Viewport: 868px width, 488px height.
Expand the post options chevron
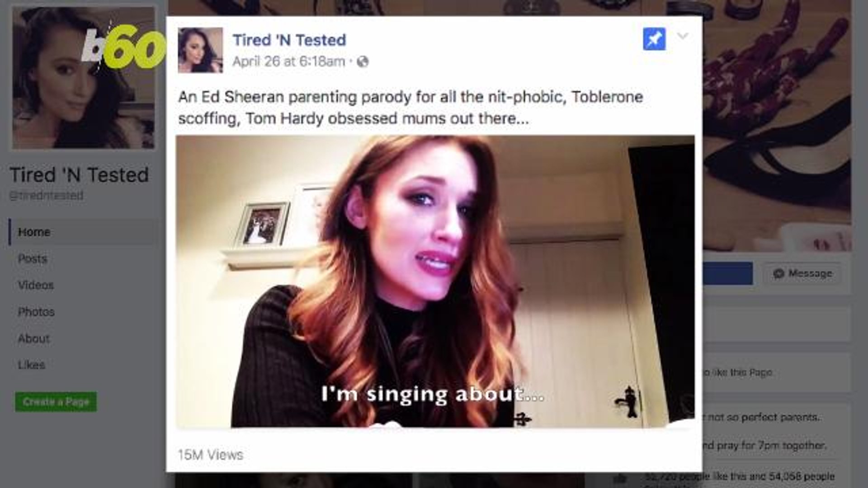(683, 36)
